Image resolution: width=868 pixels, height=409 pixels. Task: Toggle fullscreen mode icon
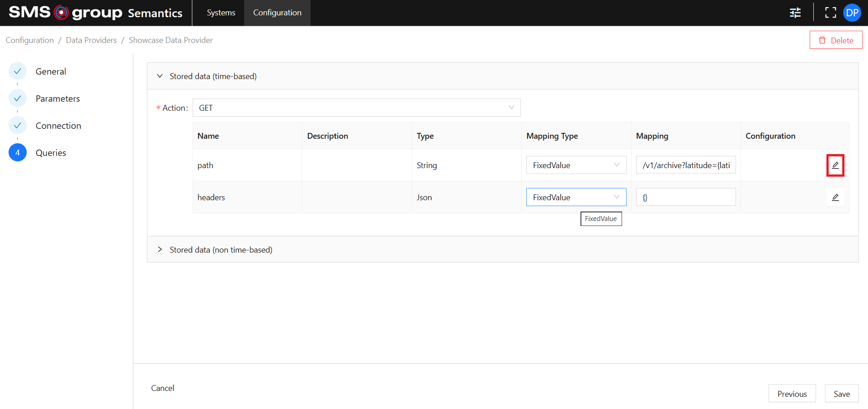point(830,13)
